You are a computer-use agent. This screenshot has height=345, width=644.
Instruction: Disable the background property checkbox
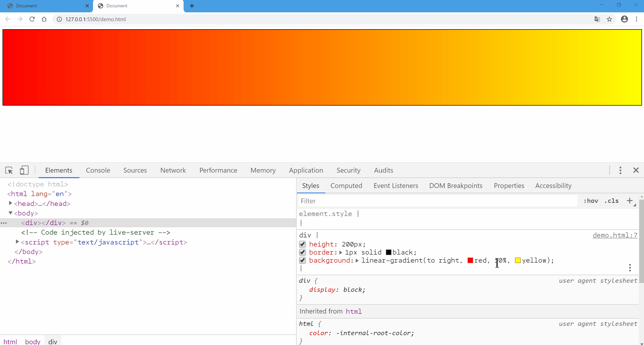click(x=302, y=260)
